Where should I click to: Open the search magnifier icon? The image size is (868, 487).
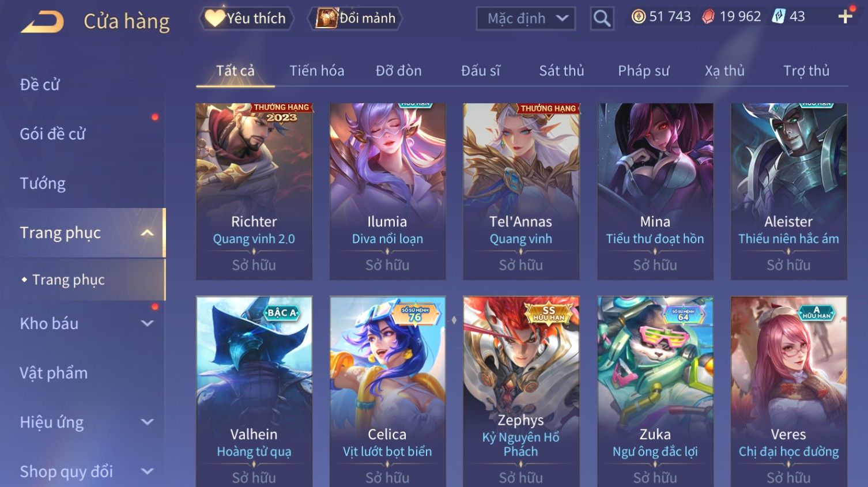(602, 18)
